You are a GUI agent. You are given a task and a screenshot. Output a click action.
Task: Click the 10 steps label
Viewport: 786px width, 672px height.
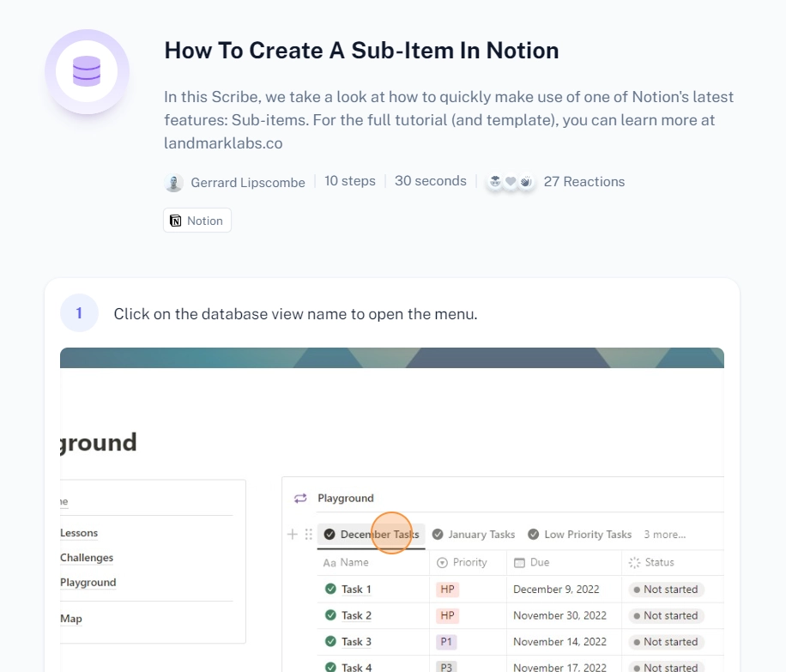350,181
